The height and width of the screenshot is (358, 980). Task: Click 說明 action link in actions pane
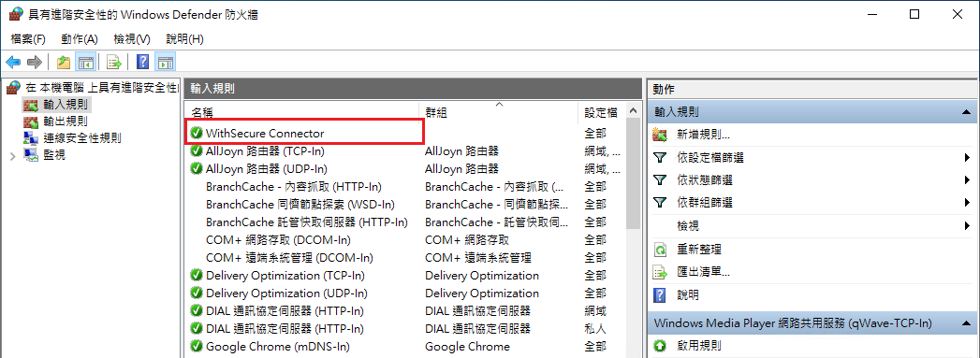[688, 295]
